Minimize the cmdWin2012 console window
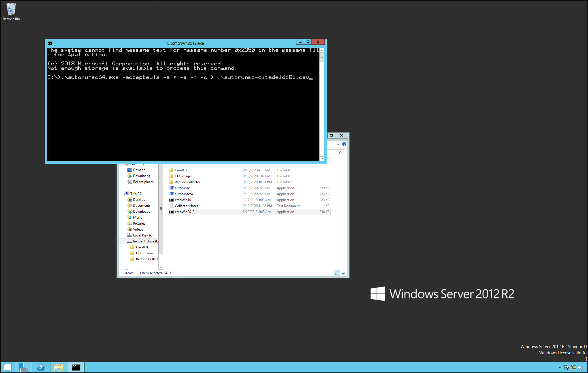 click(300, 42)
